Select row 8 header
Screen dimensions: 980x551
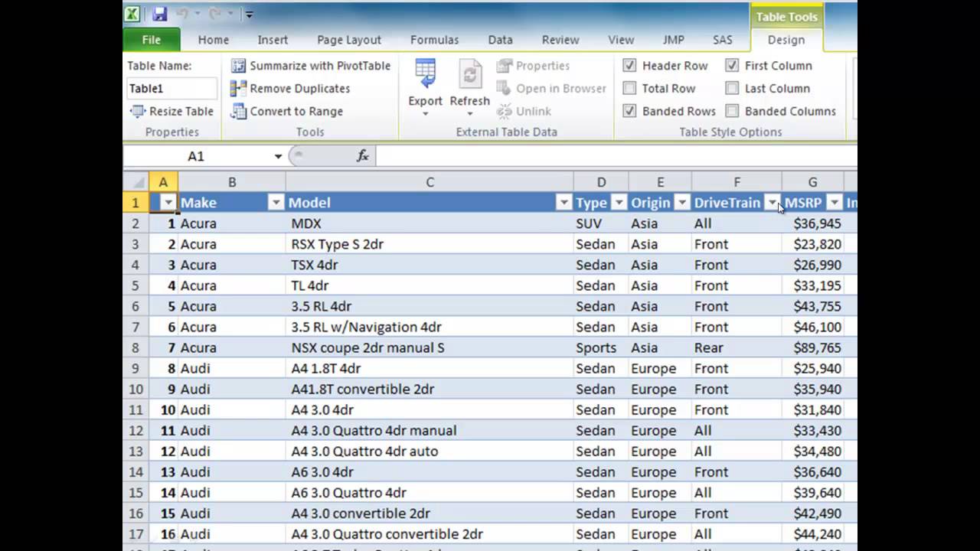pos(136,347)
